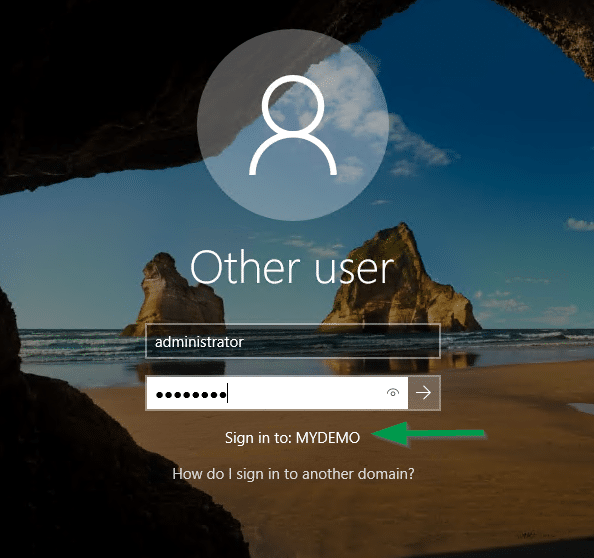Click the green arrow pointing at MYDEMO
This screenshot has height=558, width=594.
[428, 434]
